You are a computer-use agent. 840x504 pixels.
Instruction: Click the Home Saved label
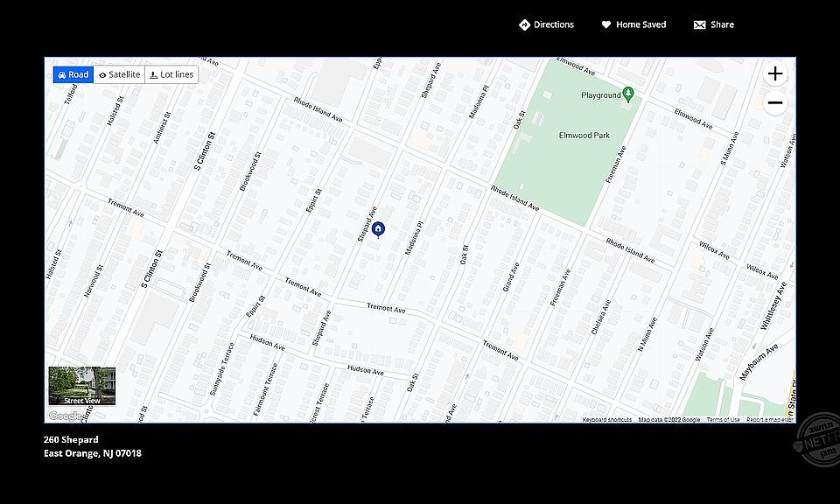point(640,24)
